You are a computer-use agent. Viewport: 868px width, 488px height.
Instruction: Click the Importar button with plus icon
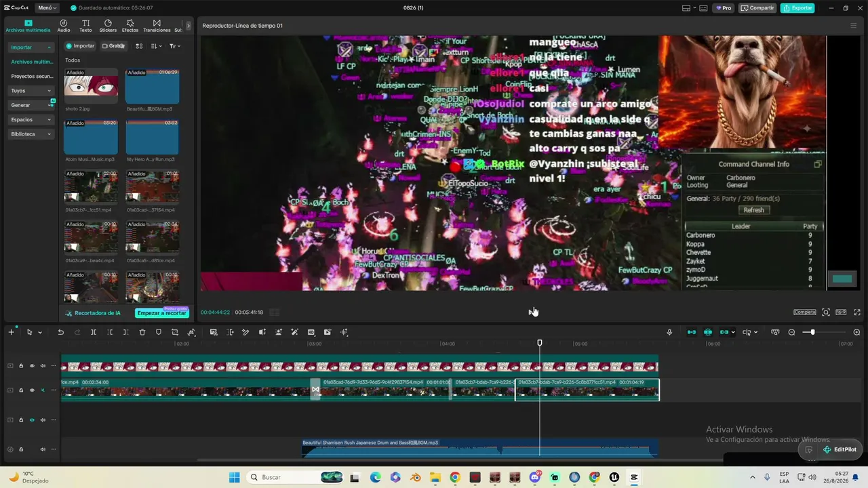click(x=80, y=46)
